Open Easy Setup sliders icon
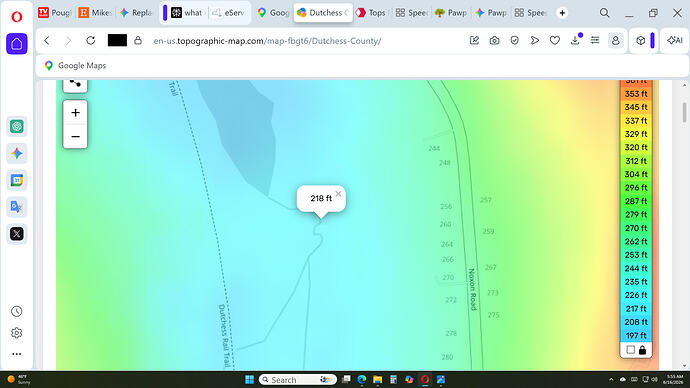Viewport: 690px width, 388px height. click(x=595, y=40)
